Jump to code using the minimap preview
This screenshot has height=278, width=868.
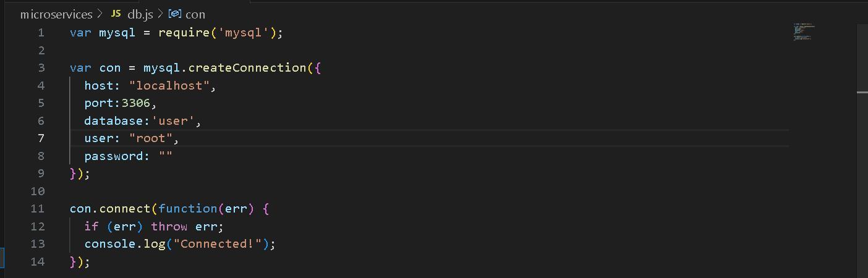coord(804,32)
